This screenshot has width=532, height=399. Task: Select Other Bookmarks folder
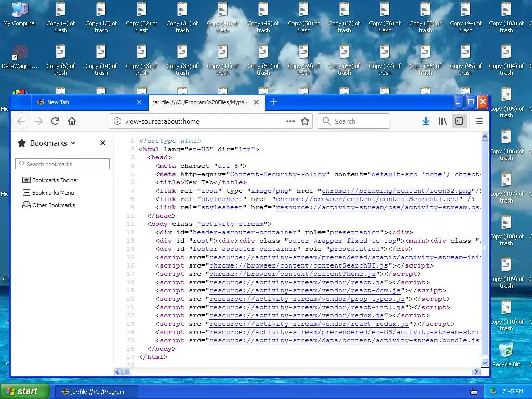pos(48,205)
